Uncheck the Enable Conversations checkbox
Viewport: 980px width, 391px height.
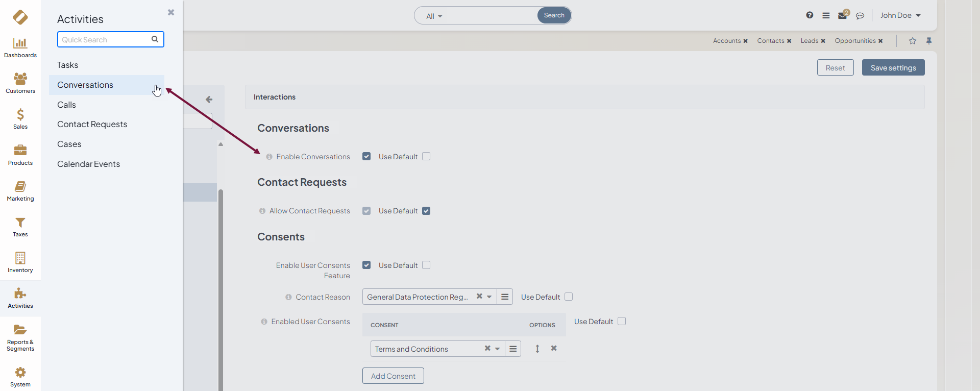coord(366,157)
